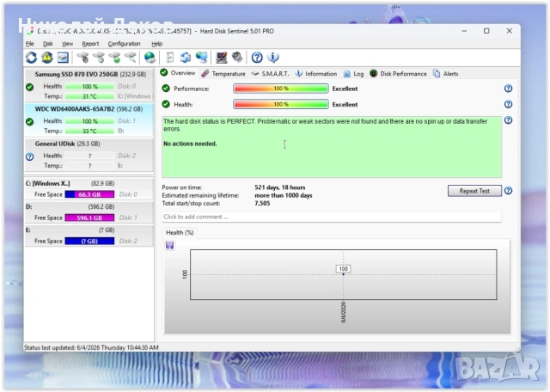The width and height of the screenshot is (550, 392).
Task: Click the 'Status last updated' status bar text
Action: pos(91,347)
